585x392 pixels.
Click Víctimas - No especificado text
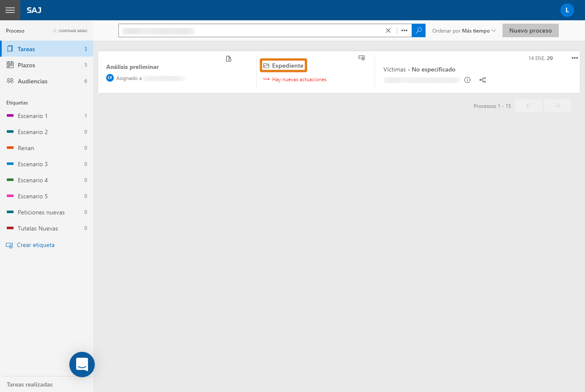(419, 69)
